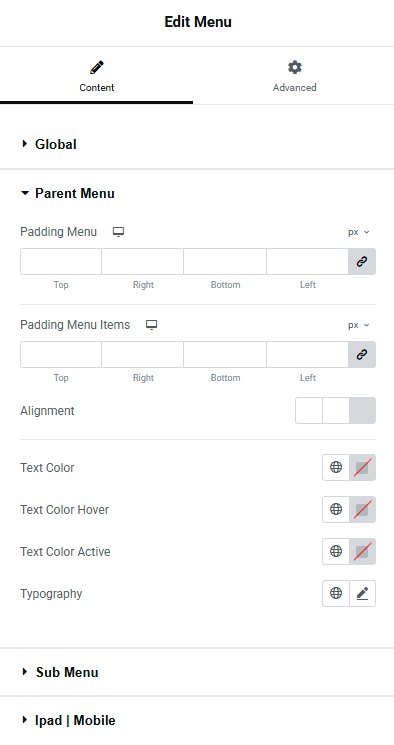Click the Typography global fonts globe icon
The image size is (394, 745).
(x=336, y=593)
